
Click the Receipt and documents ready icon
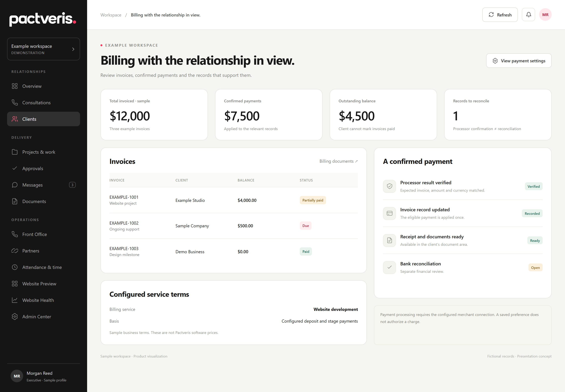coord(389,240)
